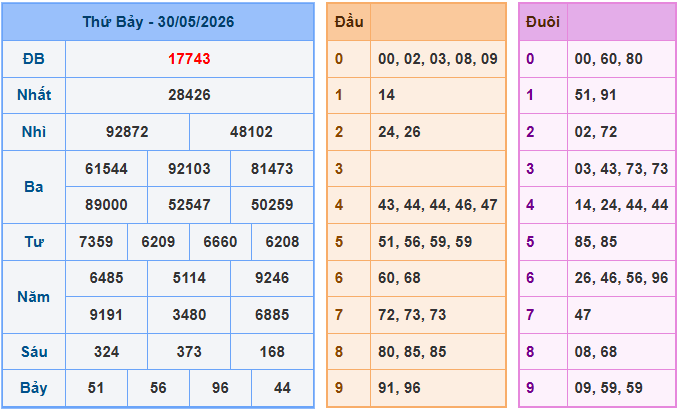Click Đuôi row value '02, 72'
Viewport: 678px width, 411px height.
click(x=596, y=132)
